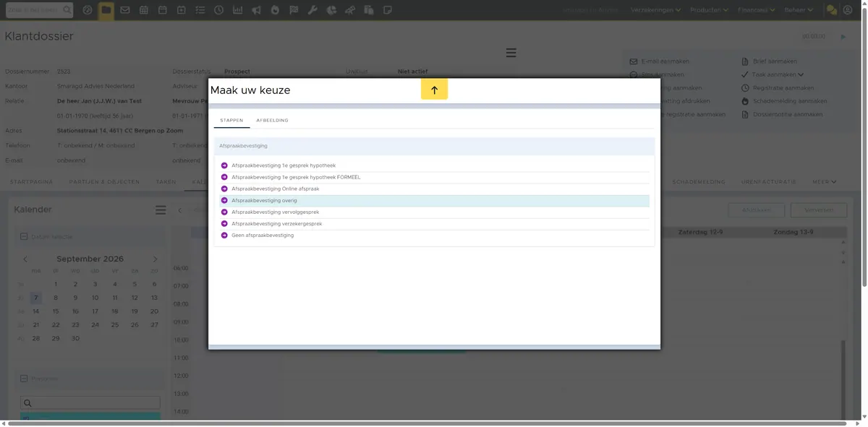868x427 pixels.
Task: Open the Schademelding tab
Action: pyautogui.click(x=698, y=182)
